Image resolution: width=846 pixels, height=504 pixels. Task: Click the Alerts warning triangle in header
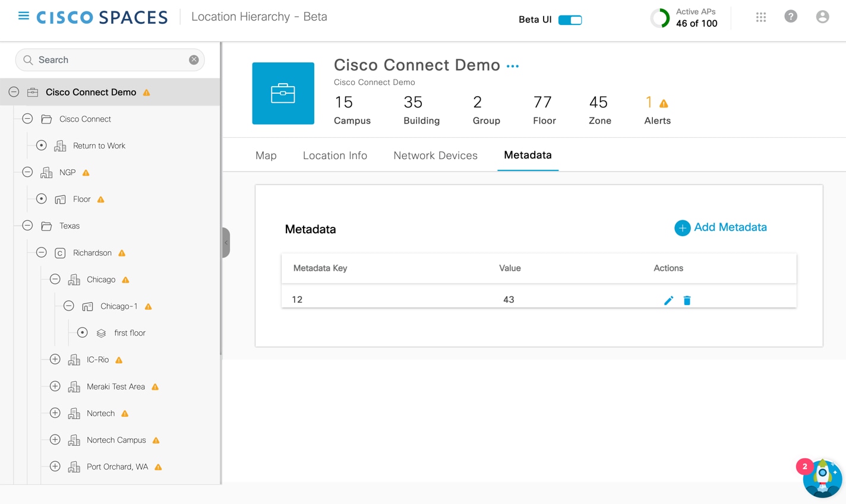(664, 104)
